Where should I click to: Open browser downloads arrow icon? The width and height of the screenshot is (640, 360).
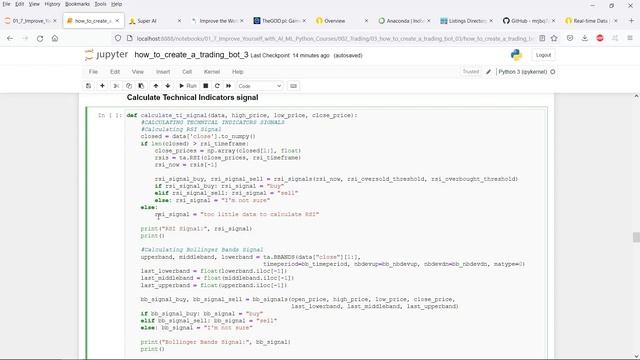click(584, 38)
